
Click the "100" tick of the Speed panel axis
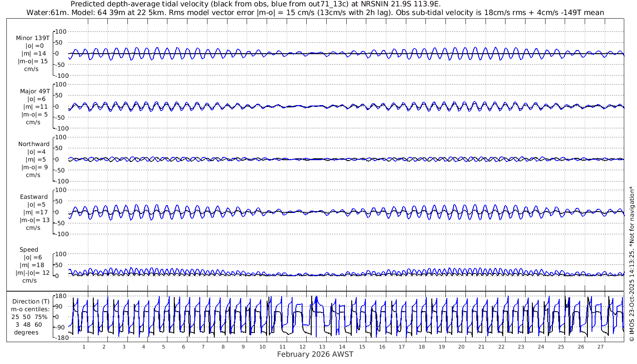click(61, 254)
